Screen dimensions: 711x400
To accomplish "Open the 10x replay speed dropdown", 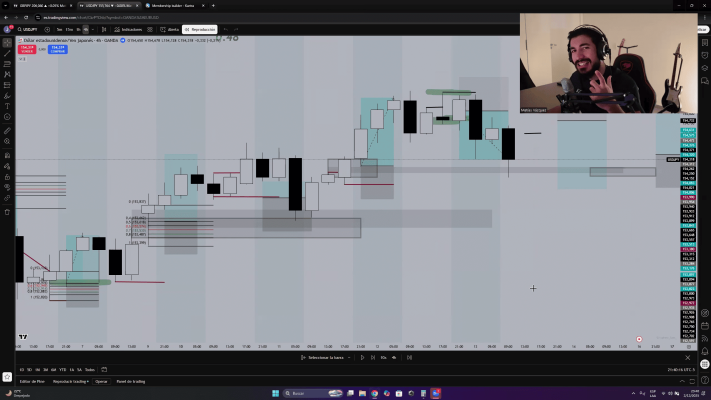I will 384,357.
